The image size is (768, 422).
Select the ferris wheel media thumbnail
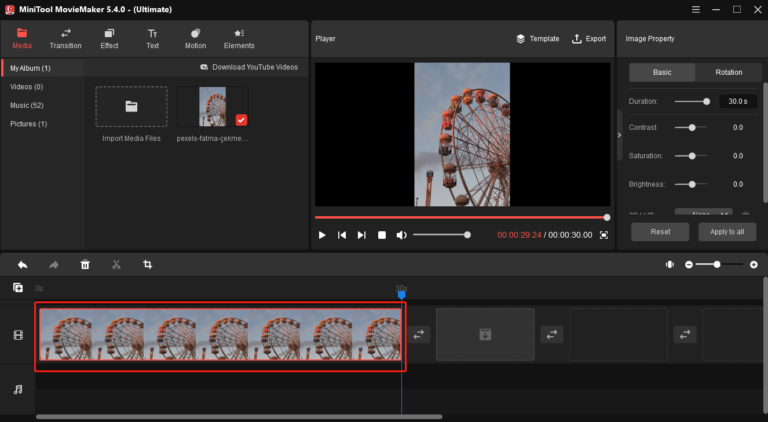[x=213, y=107]
